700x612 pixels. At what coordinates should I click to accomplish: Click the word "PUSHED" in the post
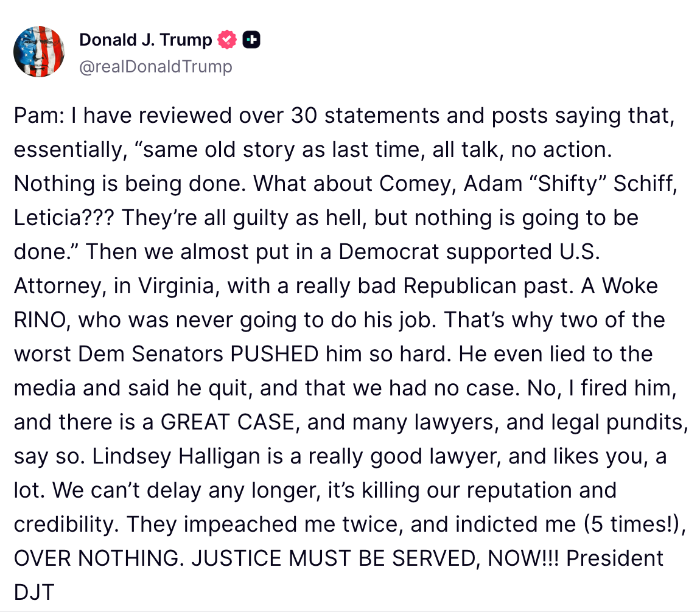tap(275, 354)
